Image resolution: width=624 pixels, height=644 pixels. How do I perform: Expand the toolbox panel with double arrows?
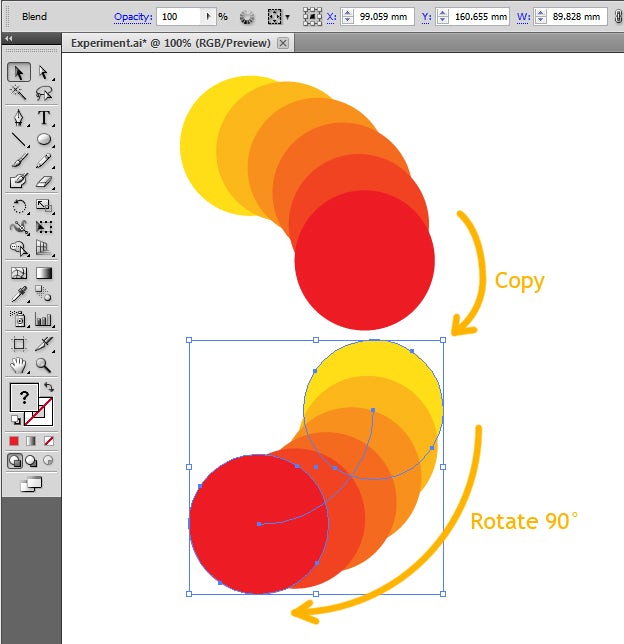(x=9, y=38)
